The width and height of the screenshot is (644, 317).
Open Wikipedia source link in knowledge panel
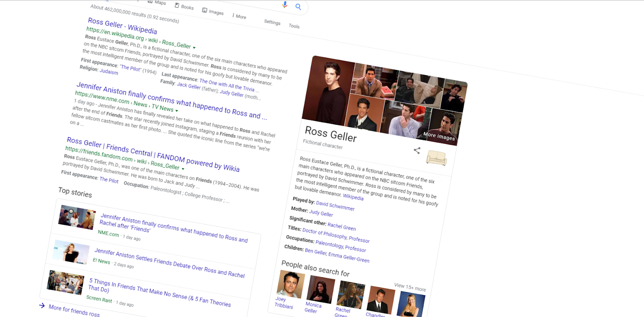tap(353, 197)
